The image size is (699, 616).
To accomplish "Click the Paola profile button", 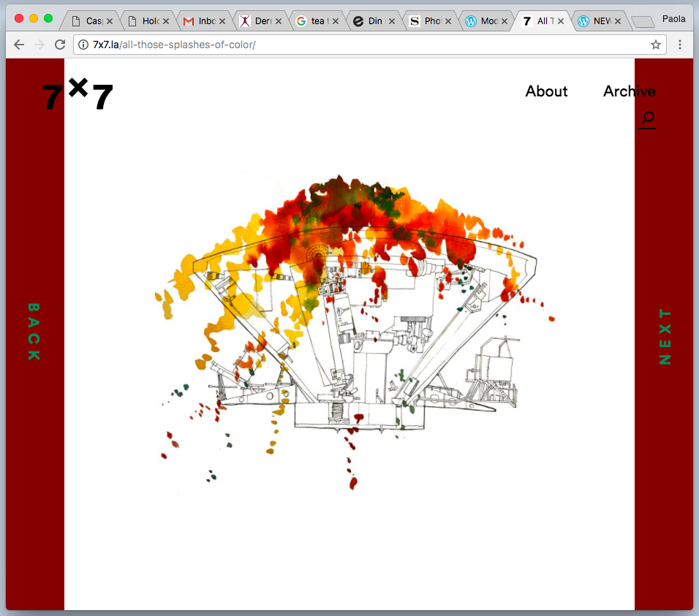I will [673, 19].
